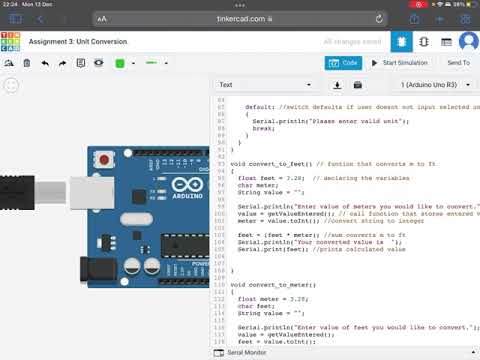Viewport: 480px width, 360px height.
Task: Click line float meter = 3.28
Action: [273, 299]
